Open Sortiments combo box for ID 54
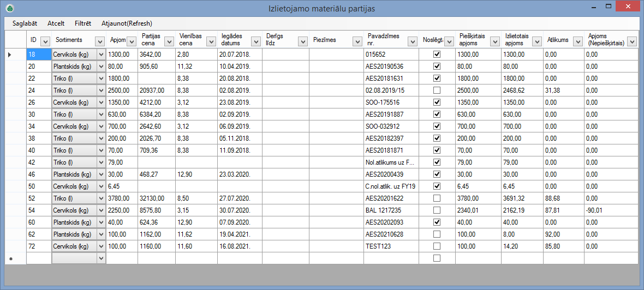 point(101,210)
